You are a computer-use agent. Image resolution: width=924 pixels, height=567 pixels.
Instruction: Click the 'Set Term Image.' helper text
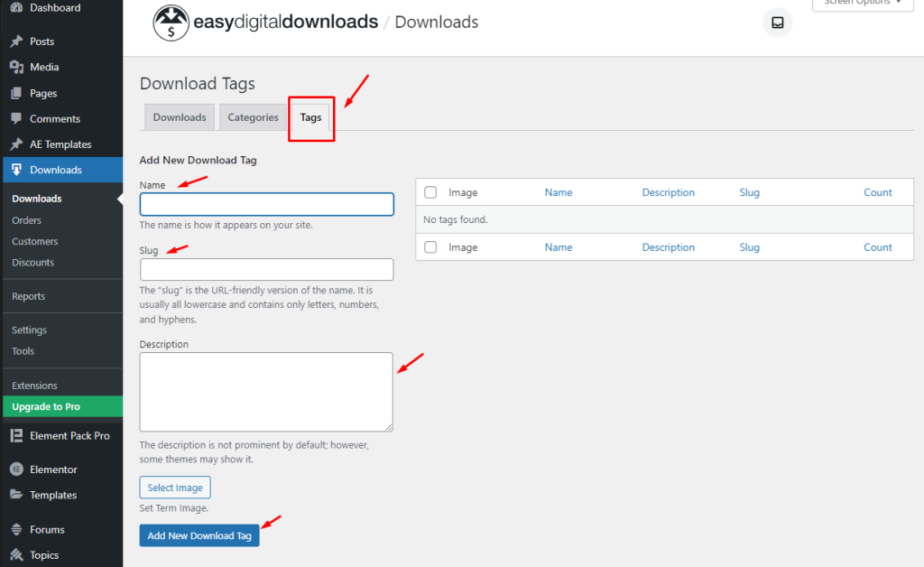(x=174, y=508)
